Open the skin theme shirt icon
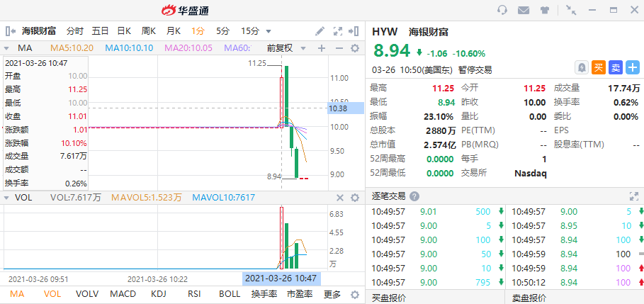 [545, 10]
